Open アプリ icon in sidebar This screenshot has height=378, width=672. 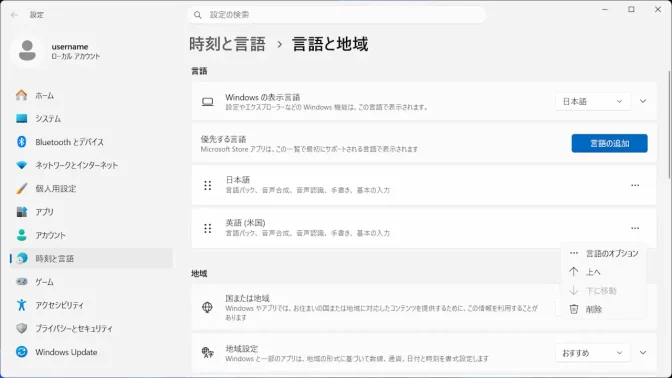click(21, 212)
